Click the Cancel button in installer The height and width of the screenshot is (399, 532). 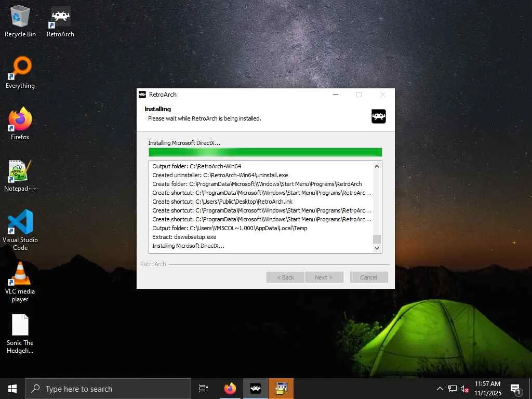369,277
